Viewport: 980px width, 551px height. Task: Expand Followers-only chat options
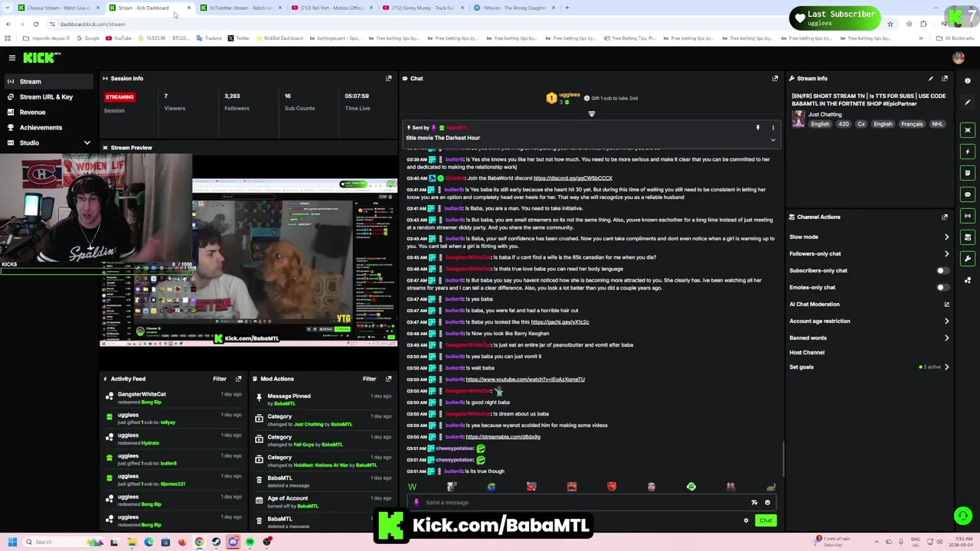click(946, 254)
